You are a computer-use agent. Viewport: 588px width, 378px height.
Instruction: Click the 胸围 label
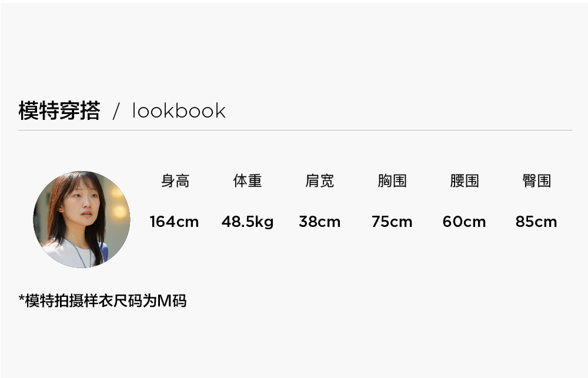point(392,180)
